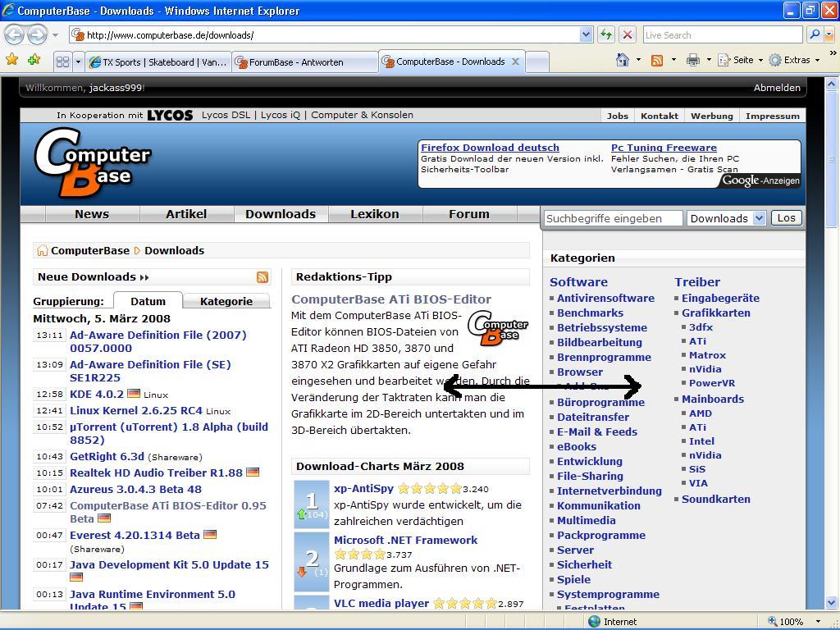Open the xp-AntiSpy chart link
Viewport: 840px width, 630px height.
[363, 488]
